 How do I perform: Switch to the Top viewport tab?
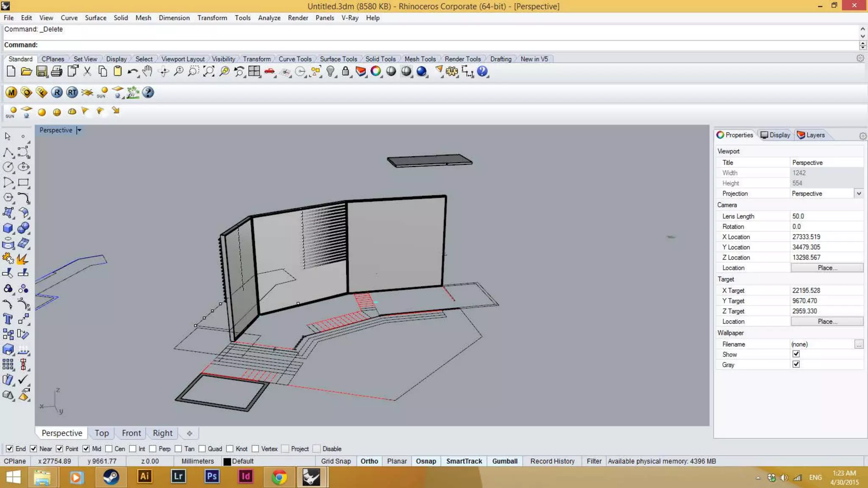tap(102, 433)
